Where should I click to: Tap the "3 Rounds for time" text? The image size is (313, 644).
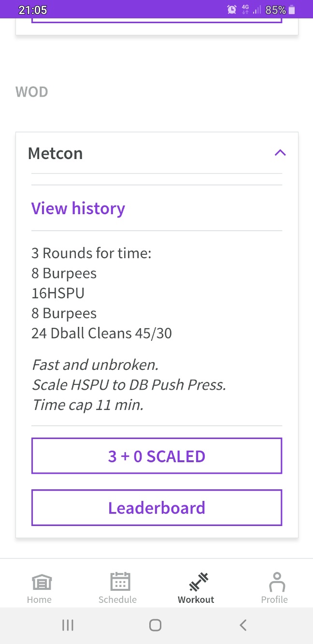91,253
